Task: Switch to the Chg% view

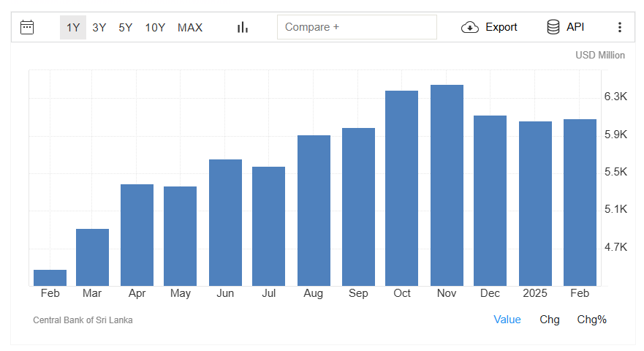Action: point(592,320)
